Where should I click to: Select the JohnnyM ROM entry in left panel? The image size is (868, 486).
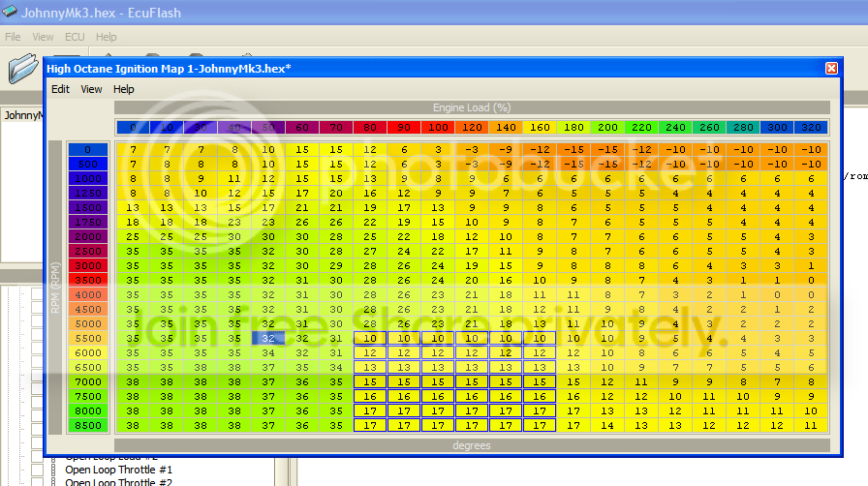click(x=23, y=115)
